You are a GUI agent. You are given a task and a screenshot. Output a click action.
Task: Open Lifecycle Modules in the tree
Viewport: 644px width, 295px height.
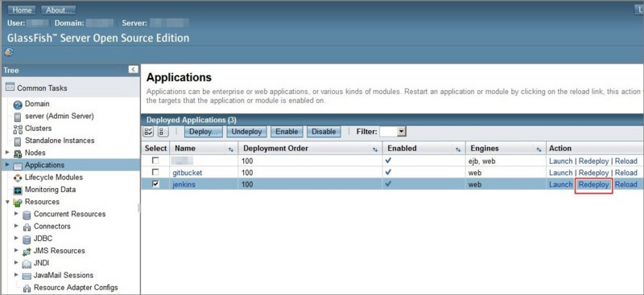[54, 178]
